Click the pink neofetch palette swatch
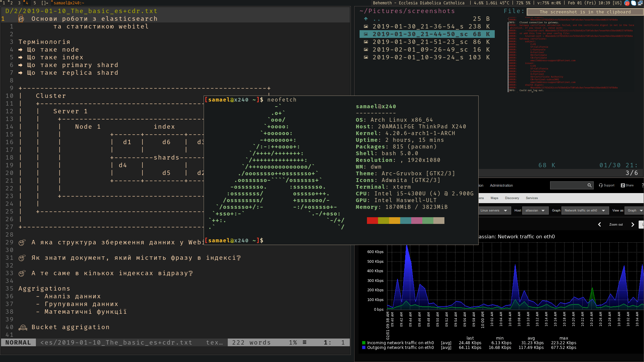 point(417,221)
